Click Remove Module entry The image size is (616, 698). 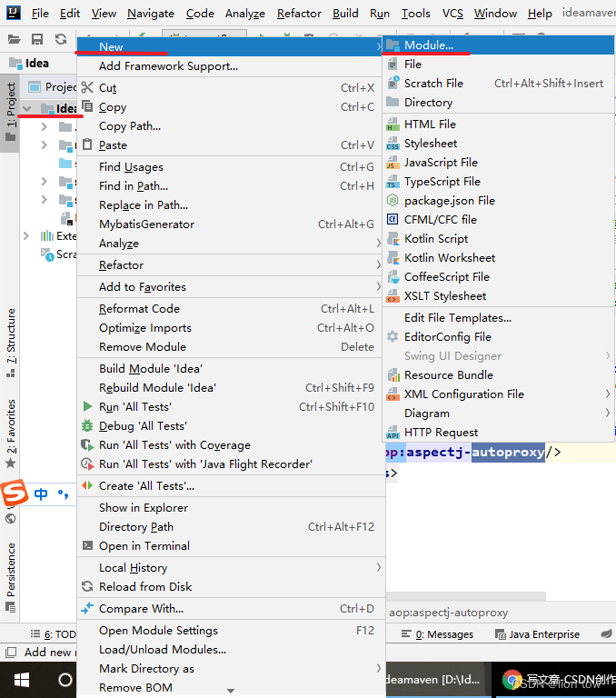(x=229, y=347)
